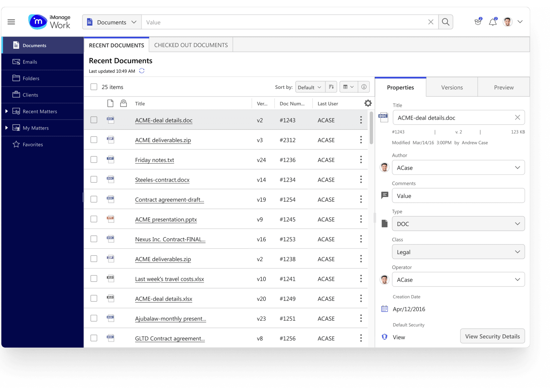Click the refresh icon next to last updated time
This screenshot has height=392, width=550.
(142, 71)
